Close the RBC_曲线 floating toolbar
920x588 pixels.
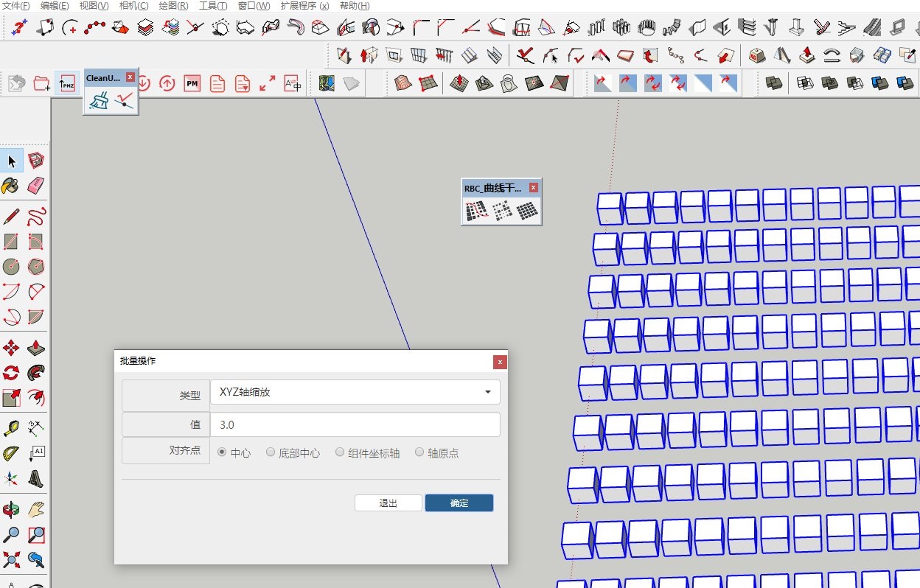coord(534,188)
